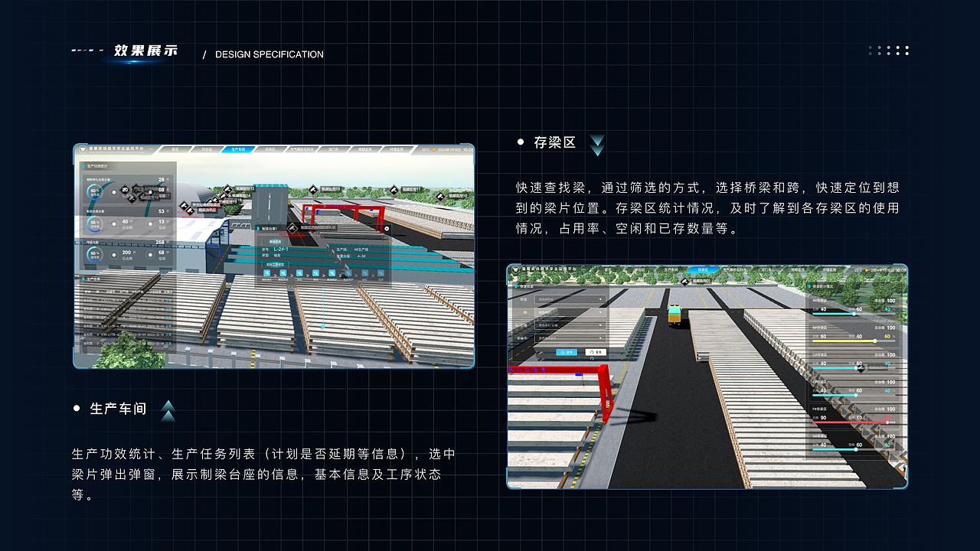Screen dimensions: 980x551
Task: Select the 视频监控12 camera marker icon
Action: [227, 188]
